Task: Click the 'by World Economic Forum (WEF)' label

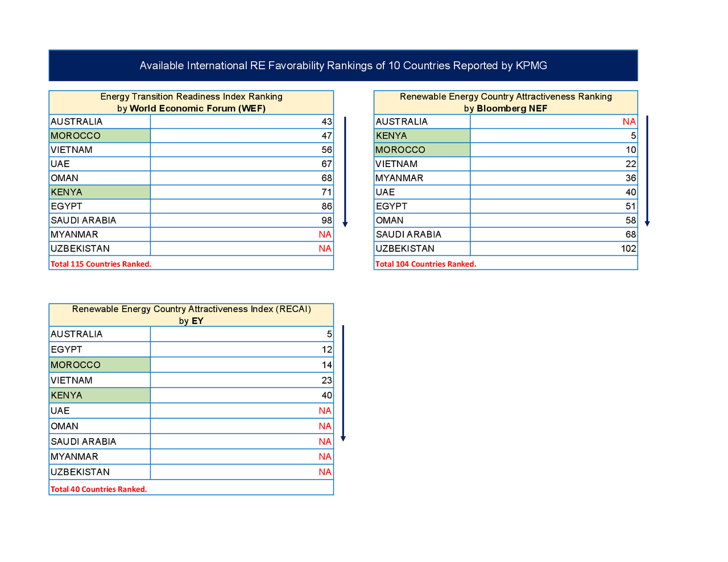Action: 191,107
